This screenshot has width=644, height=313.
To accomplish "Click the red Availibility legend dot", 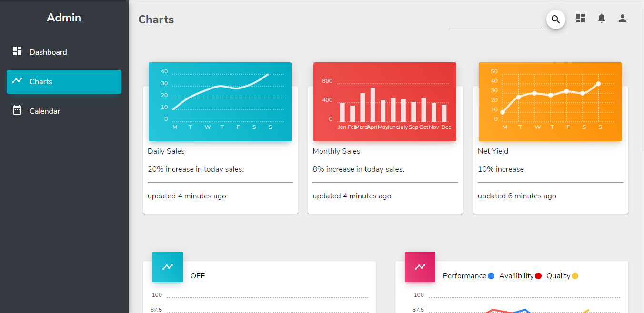I will [x=538, y=276].
